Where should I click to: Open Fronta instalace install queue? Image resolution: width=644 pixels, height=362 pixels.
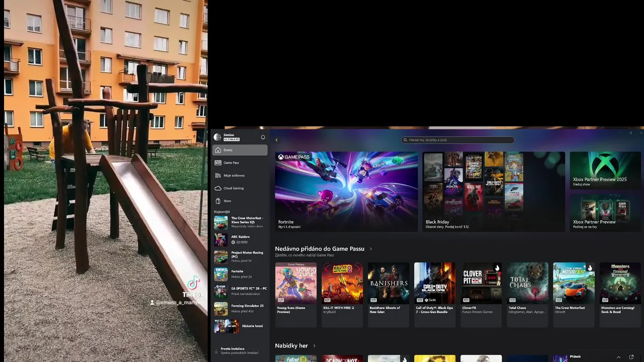point(239,350)
